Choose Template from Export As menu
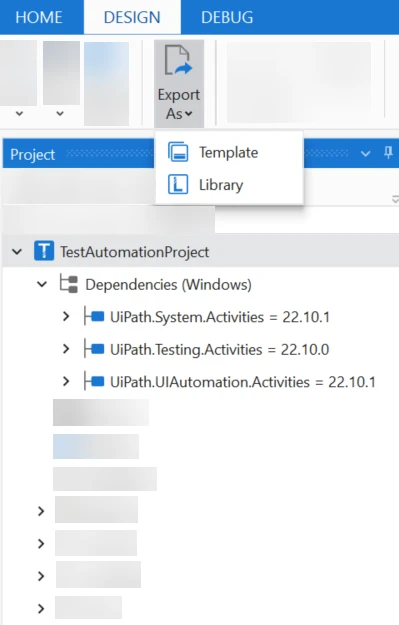This screenshot has width=399, height=625. [229, 152]
